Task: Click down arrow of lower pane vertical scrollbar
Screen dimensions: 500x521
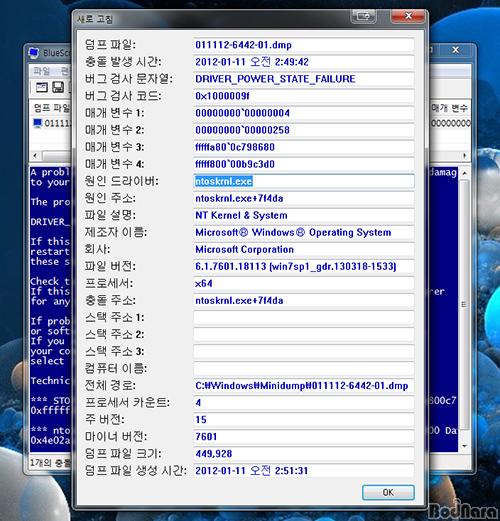Action: [464, 446]
